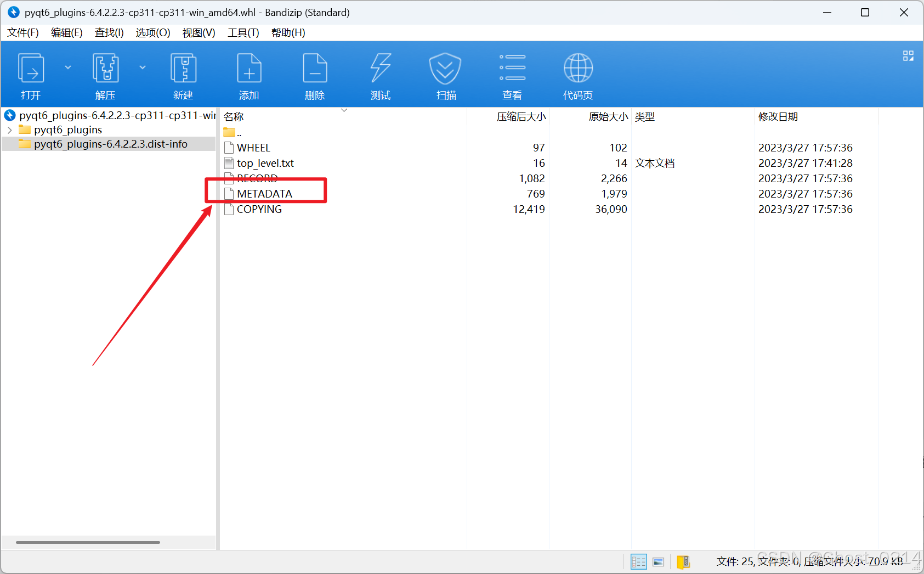Click the WHEEL file icon

click(x=229, y=148)
